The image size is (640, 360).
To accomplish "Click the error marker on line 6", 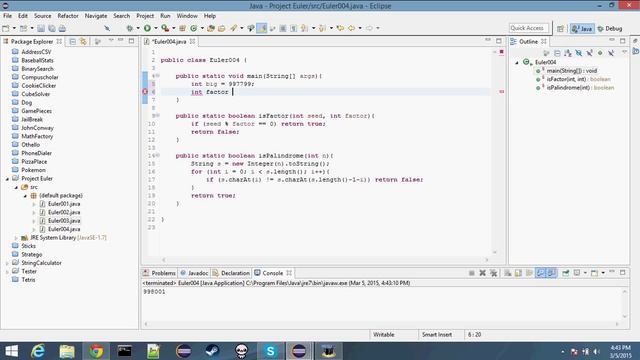I will (x=145, y=92).
